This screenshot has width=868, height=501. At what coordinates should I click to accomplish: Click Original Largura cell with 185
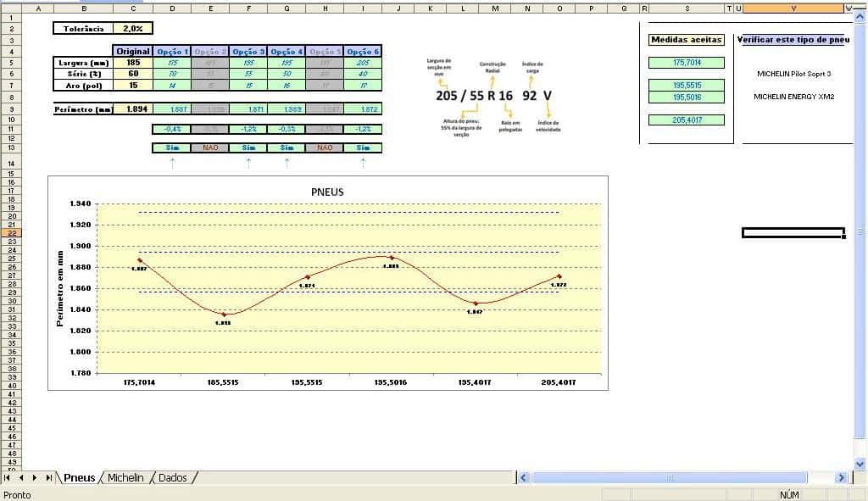pyautogui.click(x=133, y=62)
